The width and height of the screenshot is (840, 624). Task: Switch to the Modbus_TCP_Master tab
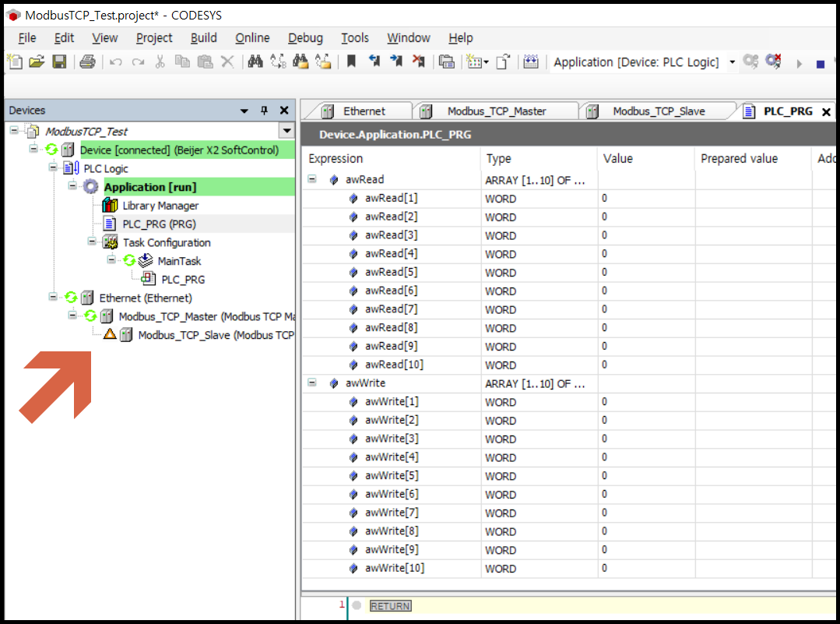click(x=496, y=111)
